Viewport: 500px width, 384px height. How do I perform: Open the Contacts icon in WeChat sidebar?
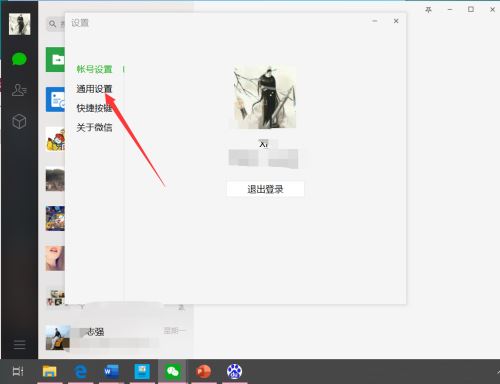point(19,90)
